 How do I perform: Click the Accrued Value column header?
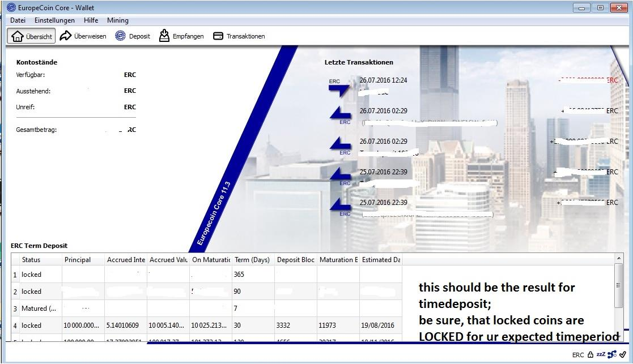pyautogui.click(x=168, y=260)
